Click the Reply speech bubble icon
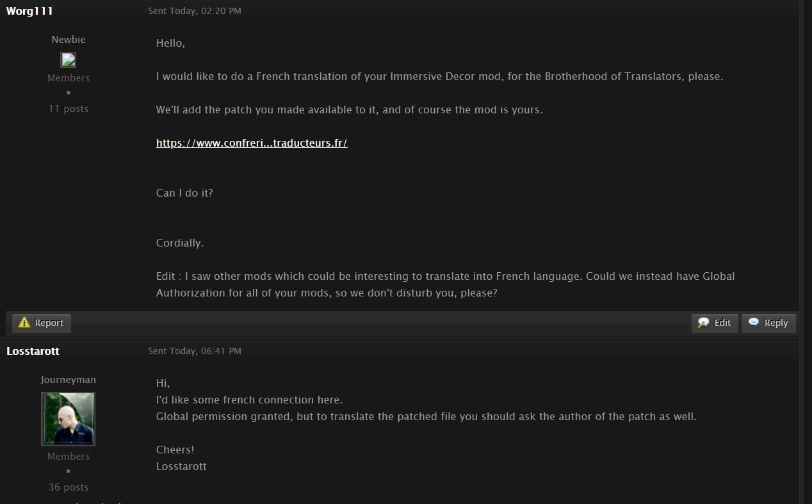Screen dimensions: 812x504 (x=754, y=322)
